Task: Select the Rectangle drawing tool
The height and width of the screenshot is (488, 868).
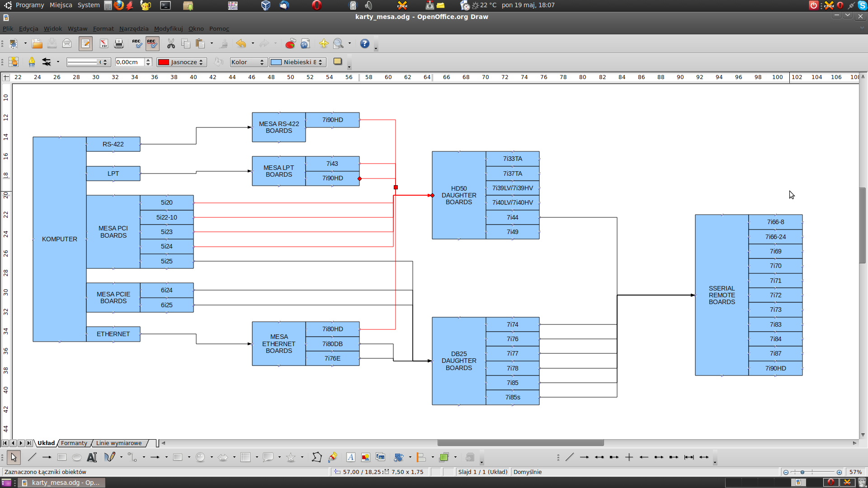Action: (x=62, y=457)
